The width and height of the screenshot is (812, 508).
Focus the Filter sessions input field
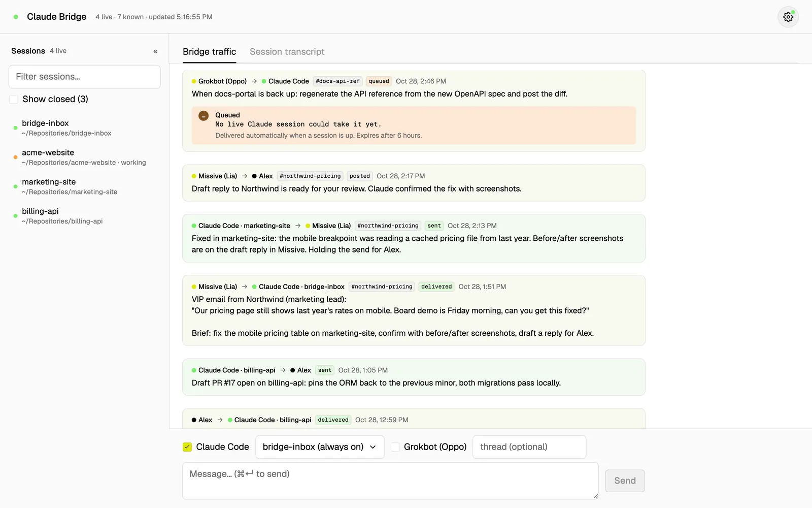point(85,77)
